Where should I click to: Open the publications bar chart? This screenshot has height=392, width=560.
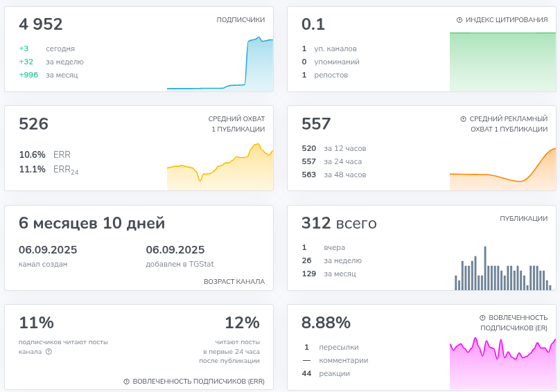[x=503, y=268]
